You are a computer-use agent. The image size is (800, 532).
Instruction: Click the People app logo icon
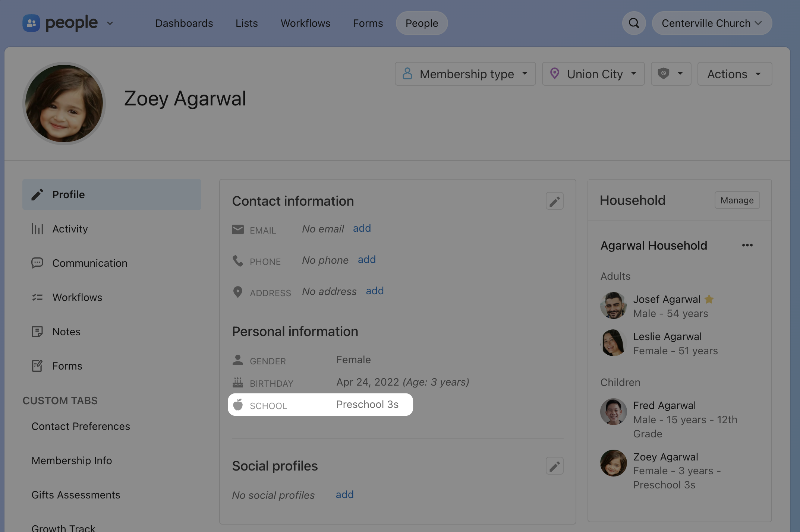pos(31,23)
